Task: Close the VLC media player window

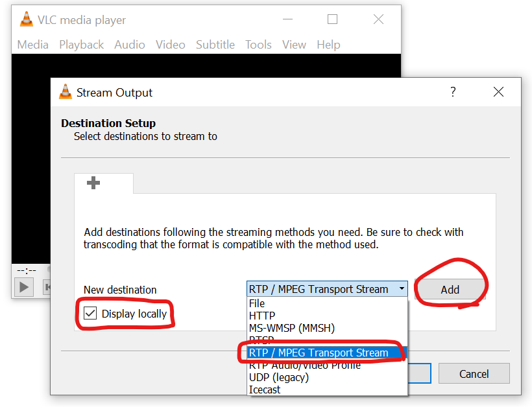Action: pos(378,19)
